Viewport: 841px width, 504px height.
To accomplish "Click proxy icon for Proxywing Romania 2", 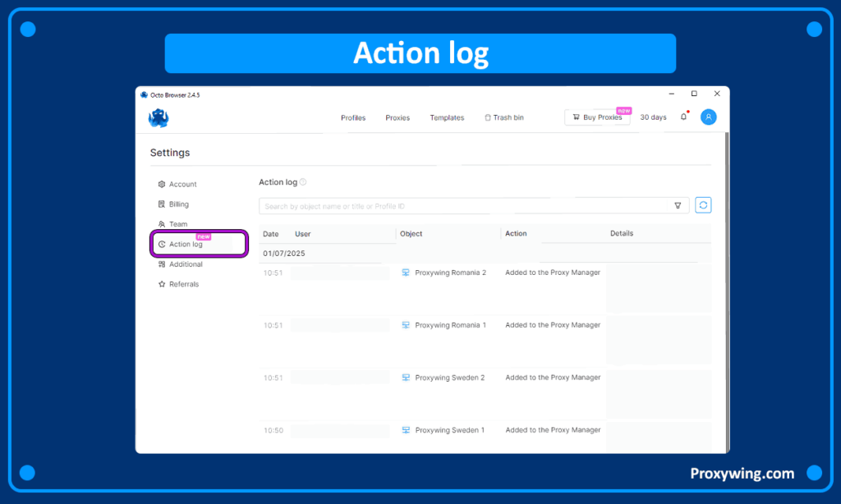I will [x=406, y=273].
